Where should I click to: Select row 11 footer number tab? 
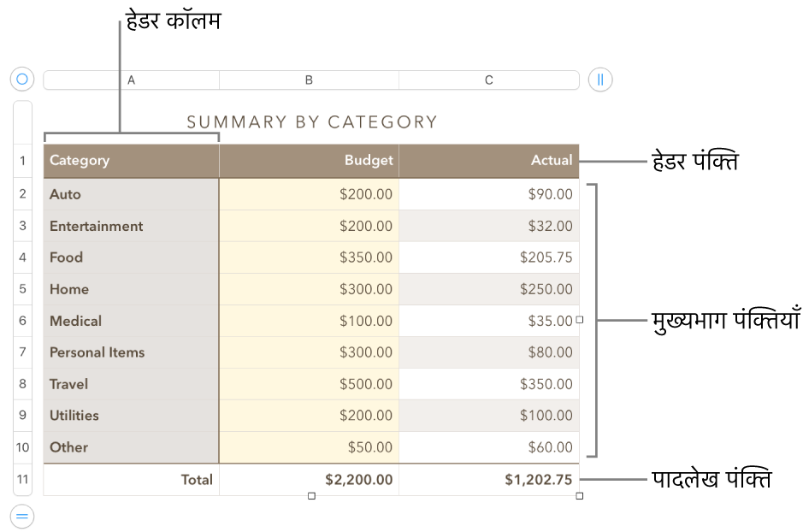[23, 480]
